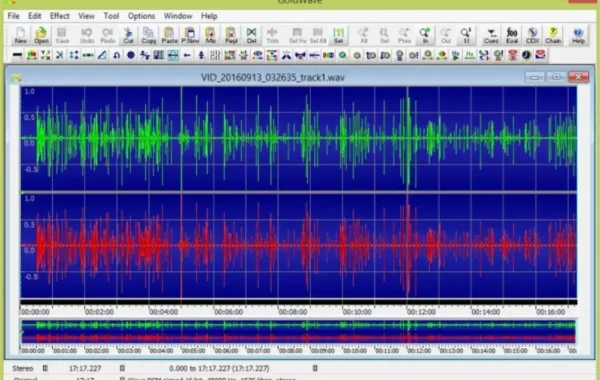600x380 pixels.
Task: Click the dotted sliders equalizer icon
Action: tap(215, 55)
